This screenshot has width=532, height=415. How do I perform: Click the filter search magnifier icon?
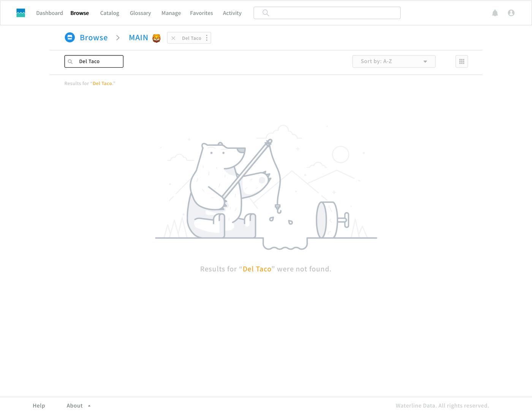[x=70, y=62]
